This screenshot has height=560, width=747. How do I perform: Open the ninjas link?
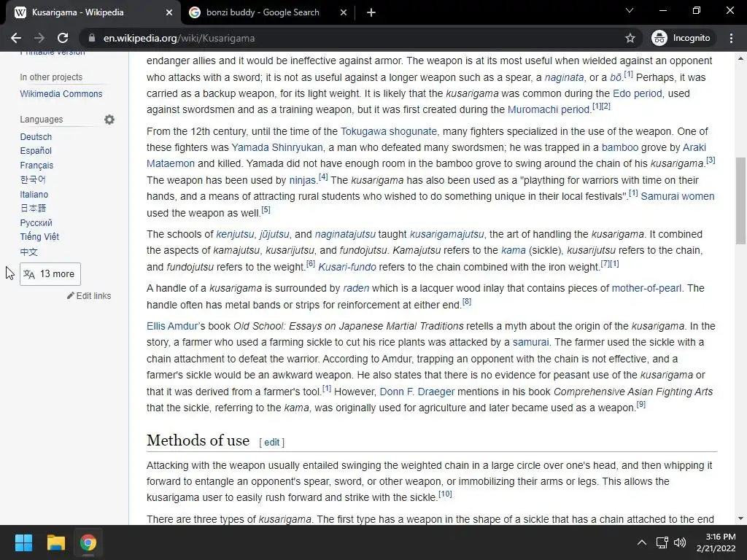(x=303, y=181)
